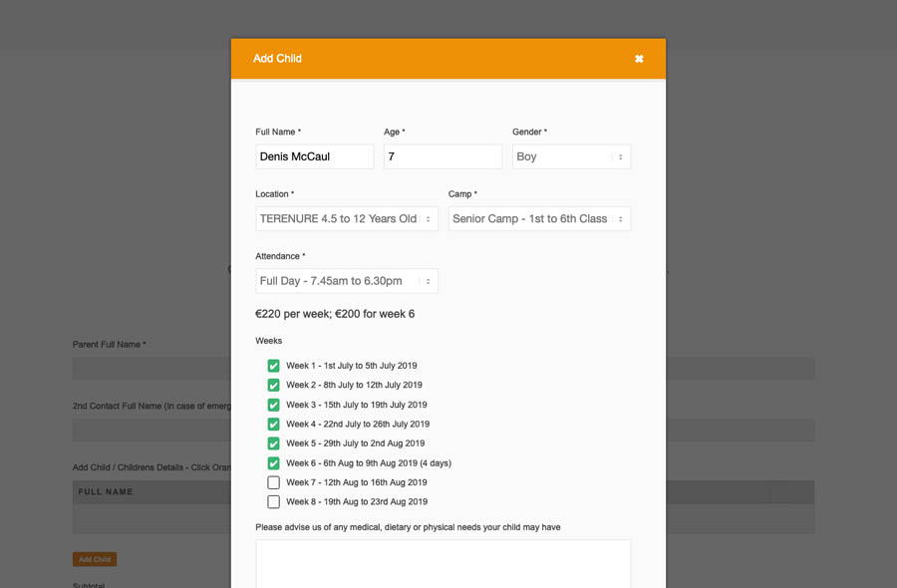
Task: Open the Attendance dropdown showing Full Day
Action: (347, 281)
